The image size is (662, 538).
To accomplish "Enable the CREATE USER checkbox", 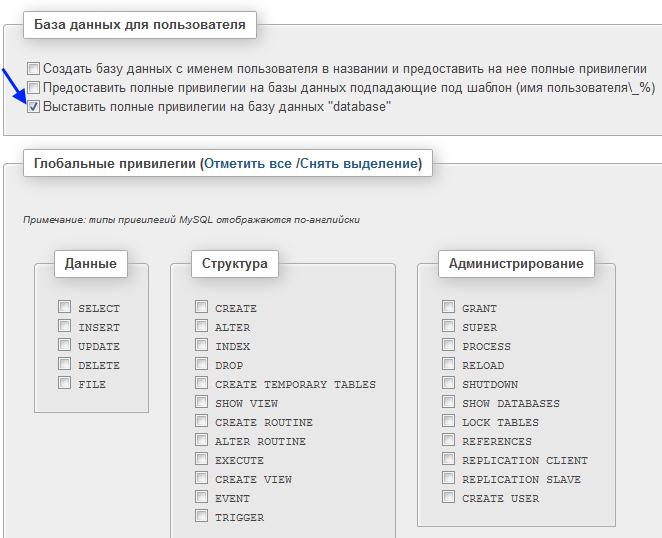I will pyautogui.click(x=448, y=497).
